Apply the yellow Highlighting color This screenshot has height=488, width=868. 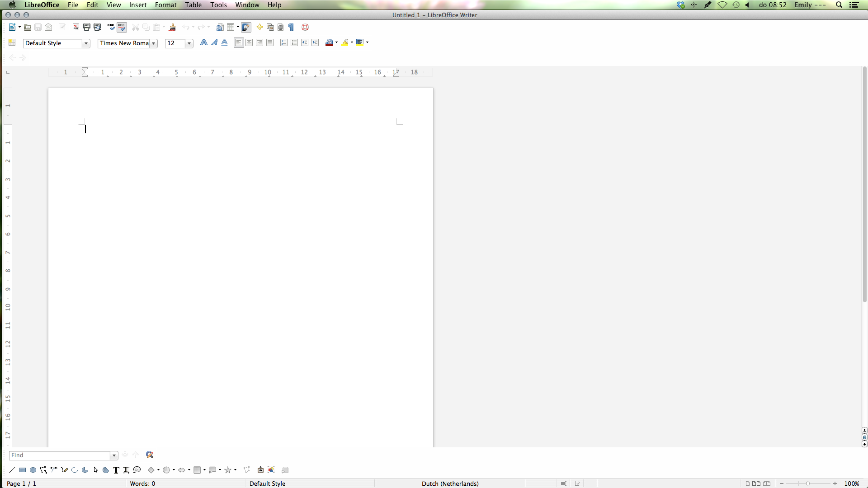point(345,42)
